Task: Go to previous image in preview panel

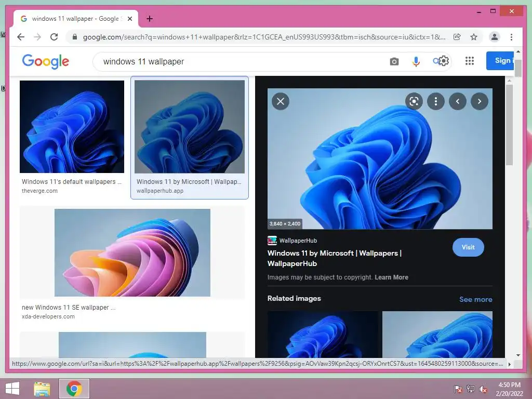Action: tap(458, 101)
